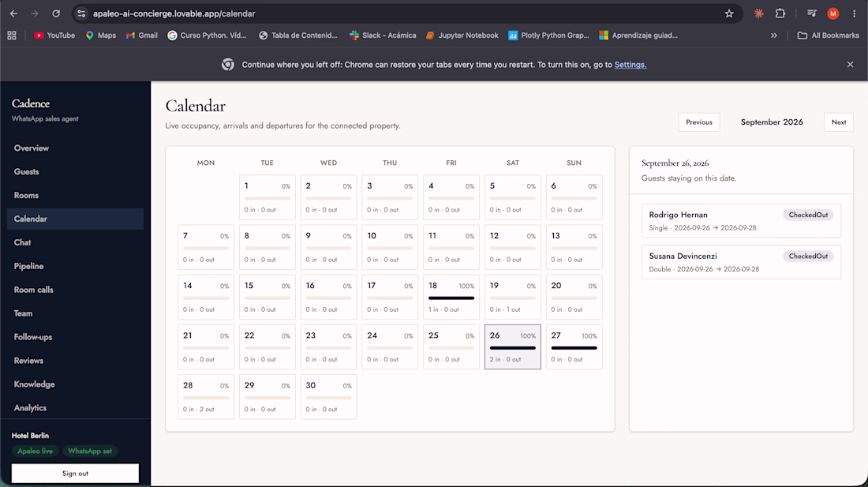Open the All Bookmarks folder
The height and width of the screenshot is (487, 868).
point(828,36)
